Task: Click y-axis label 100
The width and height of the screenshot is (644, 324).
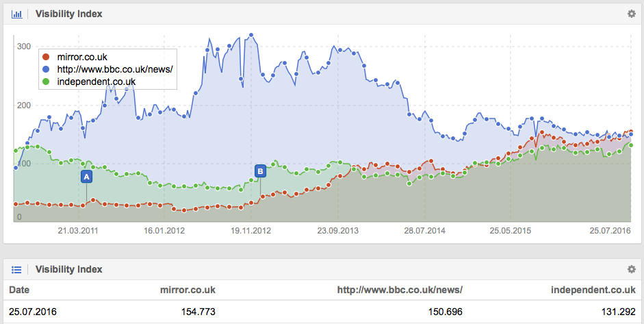Action: [x=24, y=164]
